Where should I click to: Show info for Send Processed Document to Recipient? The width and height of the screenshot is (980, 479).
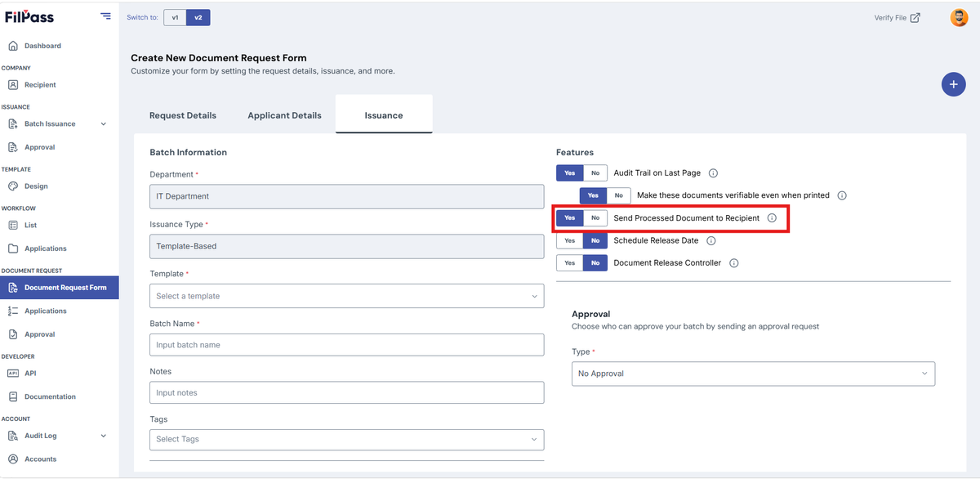772,218
